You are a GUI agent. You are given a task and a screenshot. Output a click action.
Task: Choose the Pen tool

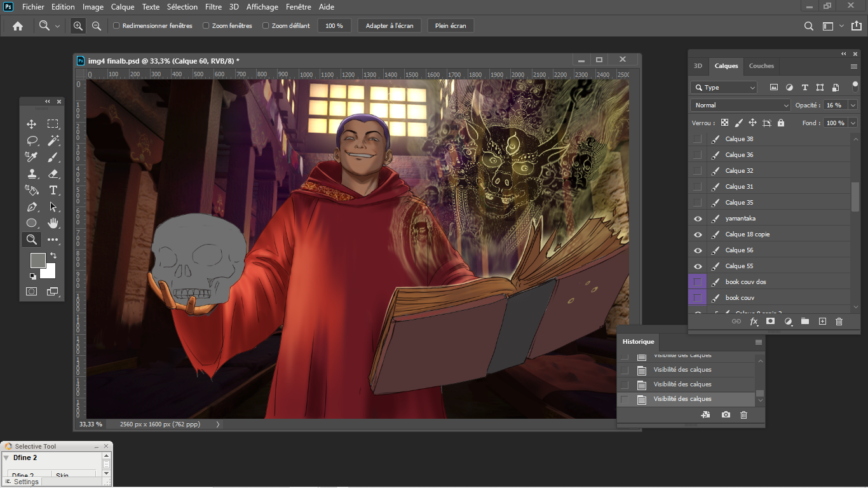pyautogui.click(x=31, y=207)
